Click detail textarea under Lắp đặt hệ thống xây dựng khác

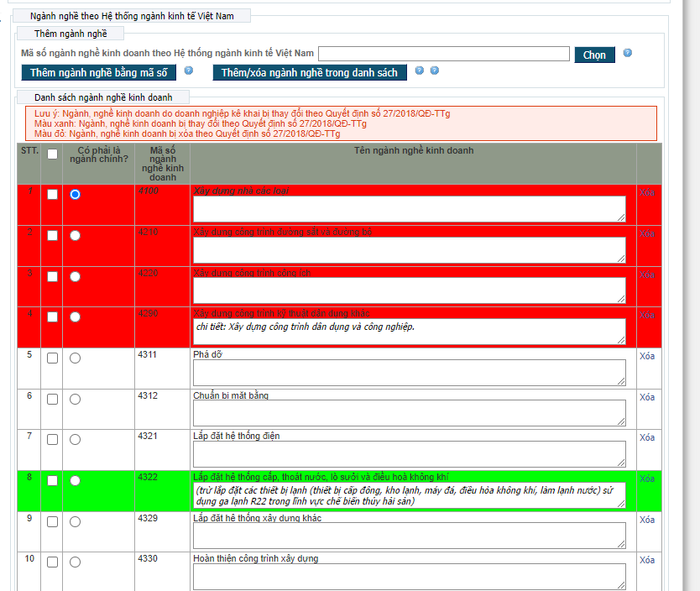(x=409, y=536)
